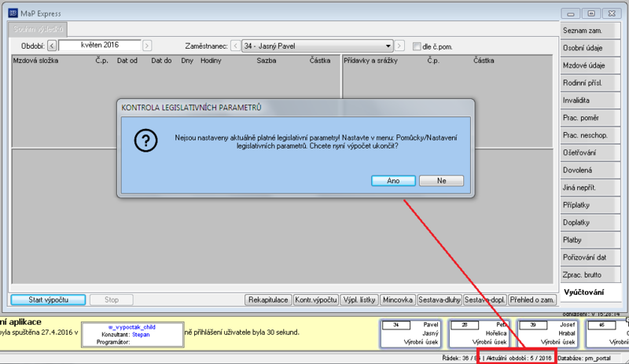The height and width of the screenshot is (364, 629).
Task: Click Přehled o zam. button
Action: (x=532, y=300)
